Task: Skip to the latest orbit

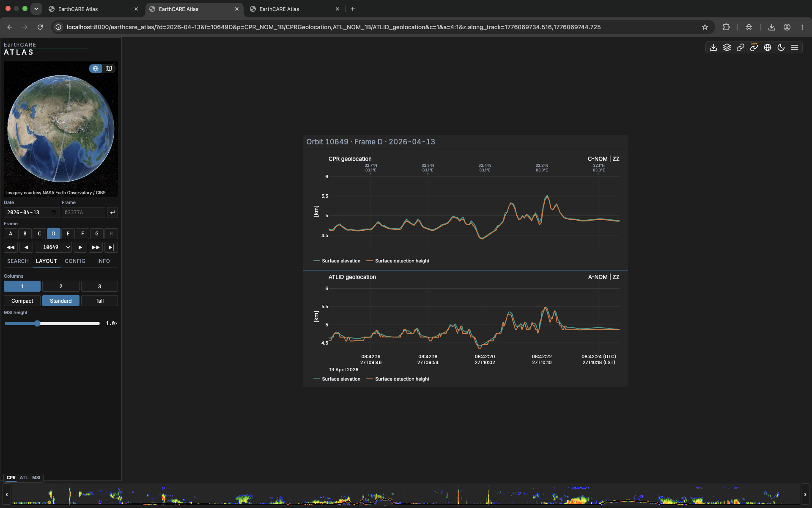Action: pyautogui.click(x=111, y=247)
